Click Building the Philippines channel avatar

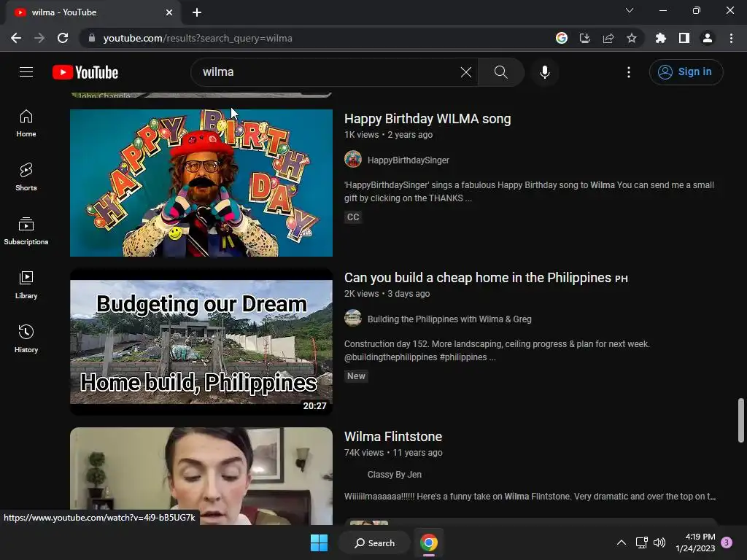tap(353, 318)
